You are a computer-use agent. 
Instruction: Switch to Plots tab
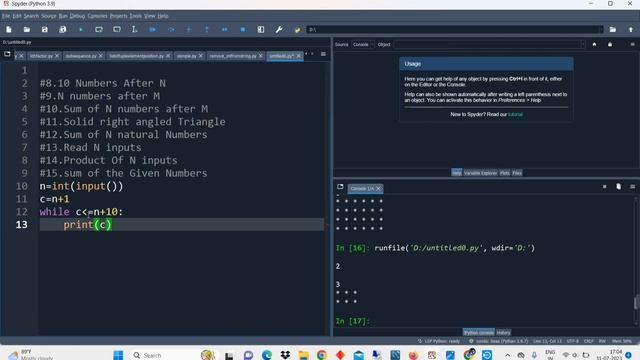[504, 173]
